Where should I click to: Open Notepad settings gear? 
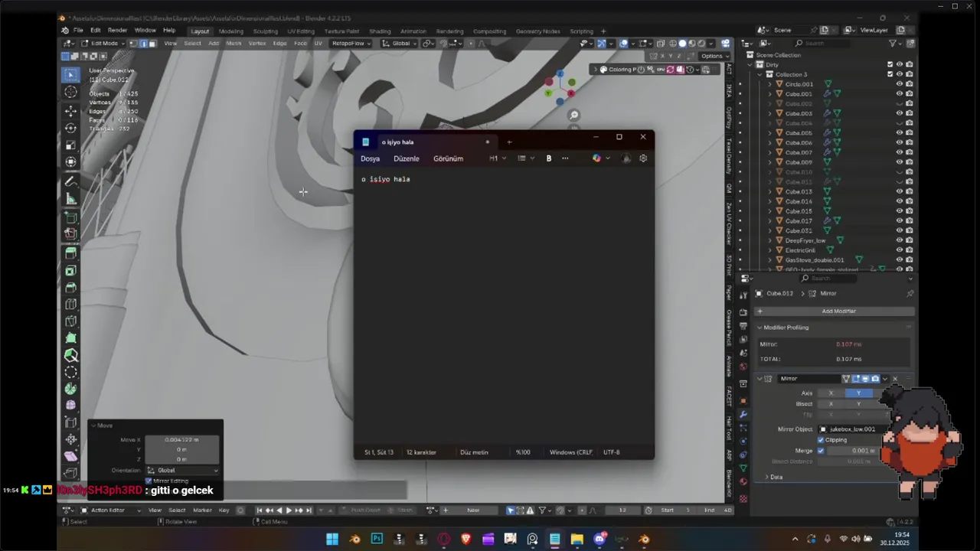[643, 158]
